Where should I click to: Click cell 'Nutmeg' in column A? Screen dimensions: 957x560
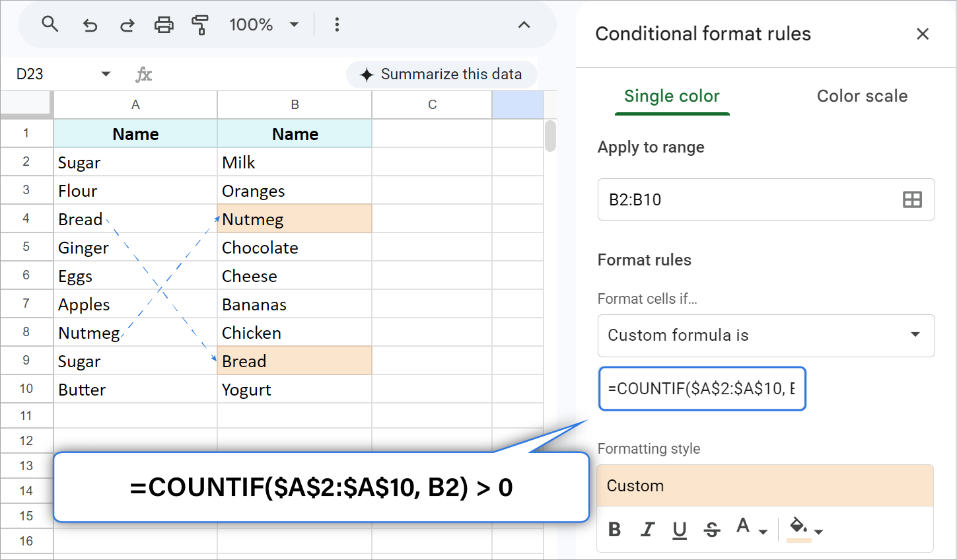[135, 332]
